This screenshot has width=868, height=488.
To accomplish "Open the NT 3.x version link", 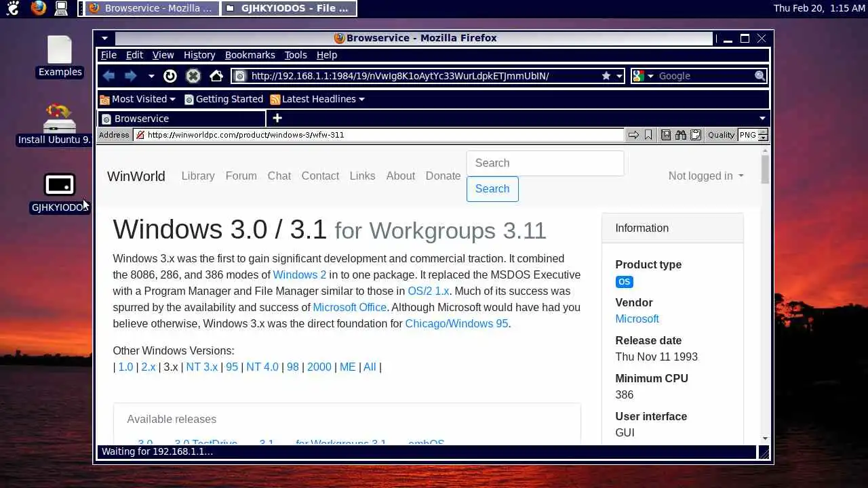I will click(202, 367).
